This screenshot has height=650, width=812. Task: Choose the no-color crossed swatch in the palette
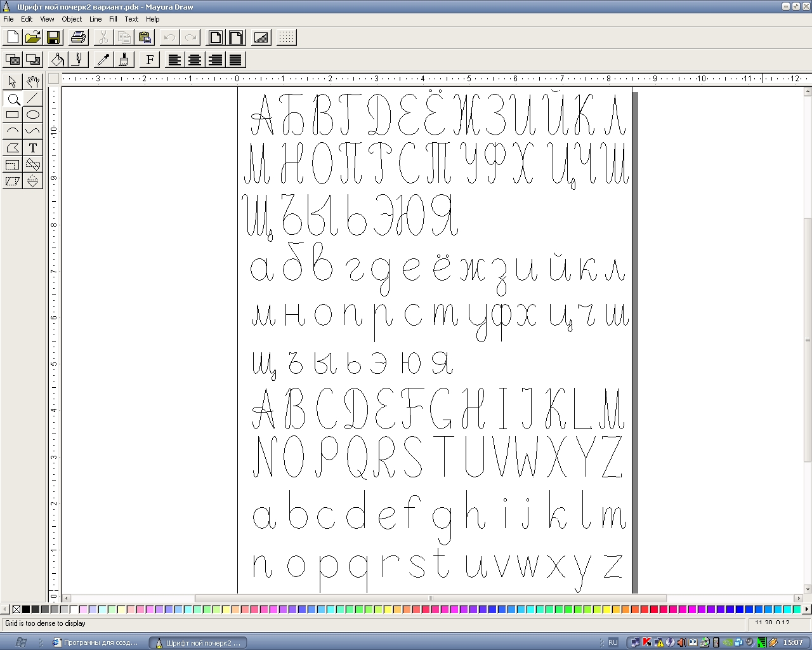(16, 609)
